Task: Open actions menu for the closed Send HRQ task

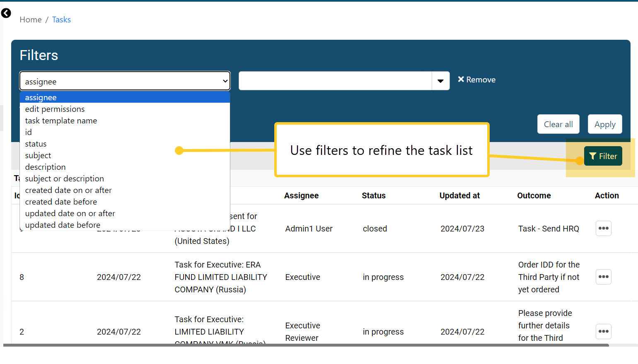Action: (603, 228)
